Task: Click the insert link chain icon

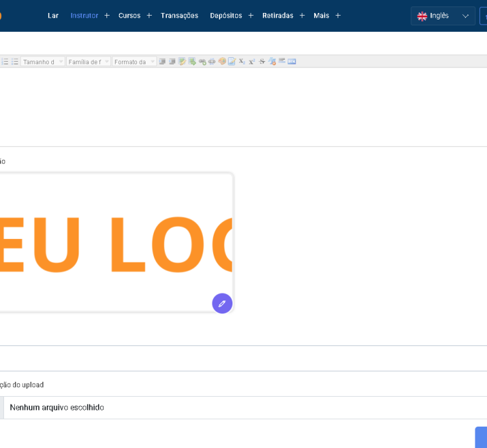Action: (202, 62)
